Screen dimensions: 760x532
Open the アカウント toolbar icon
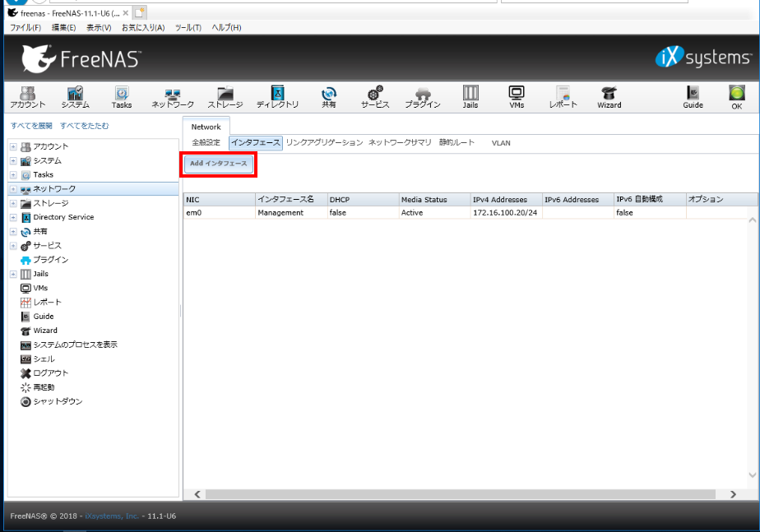(x=28, y=97)
